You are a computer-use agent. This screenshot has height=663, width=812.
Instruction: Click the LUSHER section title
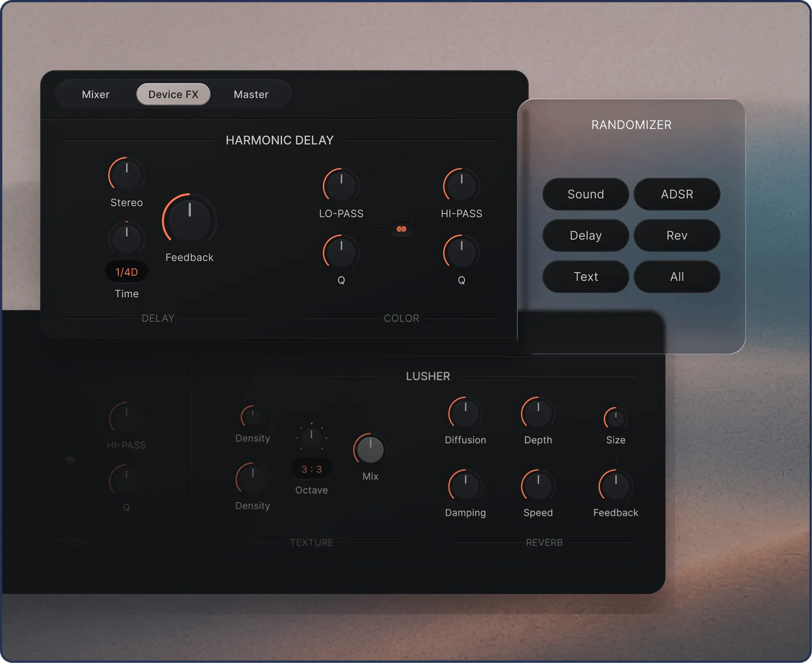point(428,376)
